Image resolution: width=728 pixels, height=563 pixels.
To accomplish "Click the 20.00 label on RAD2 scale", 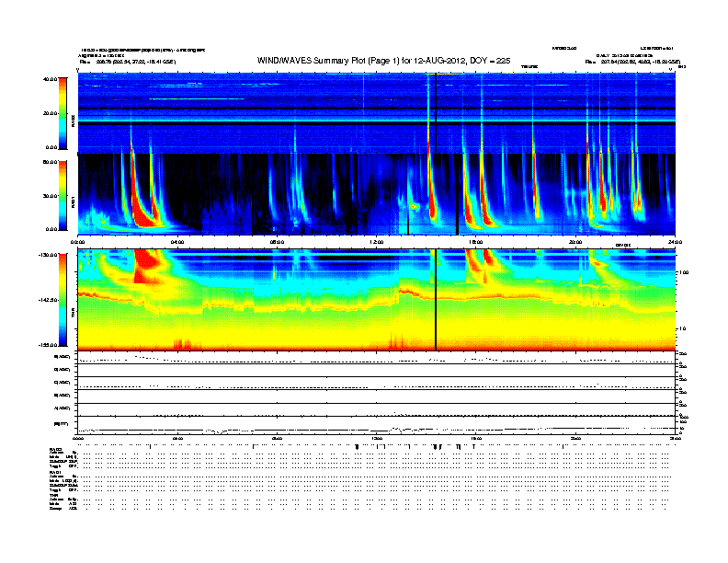I will pos(50,113).
